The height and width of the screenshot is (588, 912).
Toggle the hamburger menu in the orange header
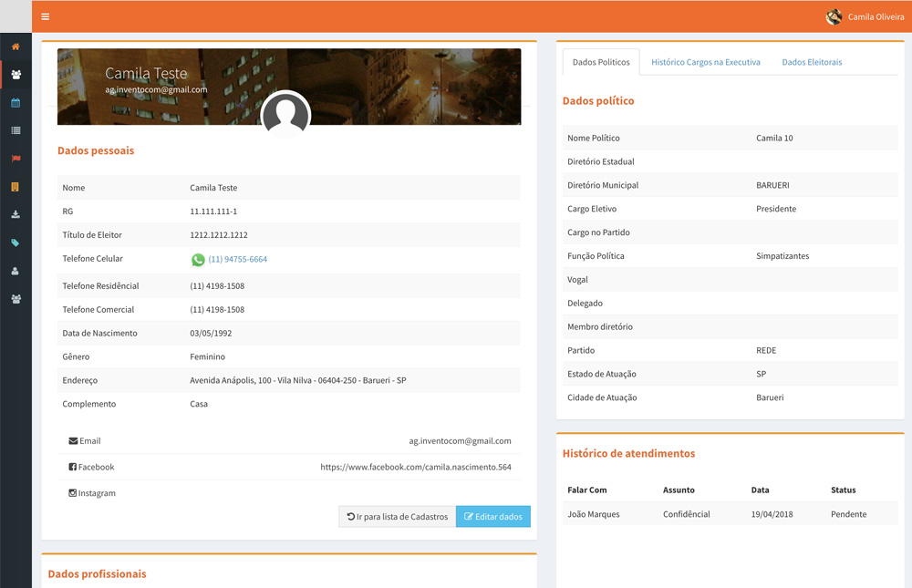(46, 17)
